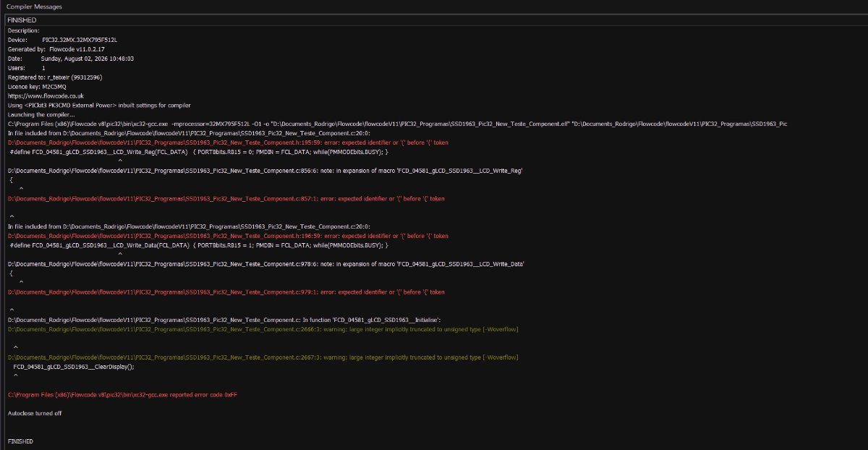The width and height of the screenshot is (868, 450).
Task: Click Registered to r_teixeir (99312596) line
Action: click(x=54, y=77)
